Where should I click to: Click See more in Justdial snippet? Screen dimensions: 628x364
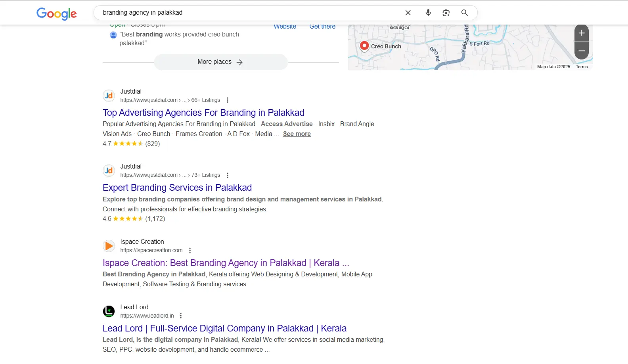[297, 134]
